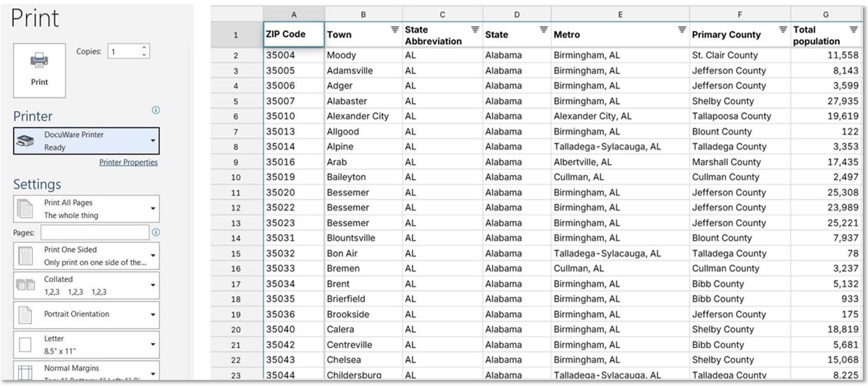The width and height of the screenshot is (868, 388).
Task: Click ZIP code cell 35019
Action: coord(294,177)
